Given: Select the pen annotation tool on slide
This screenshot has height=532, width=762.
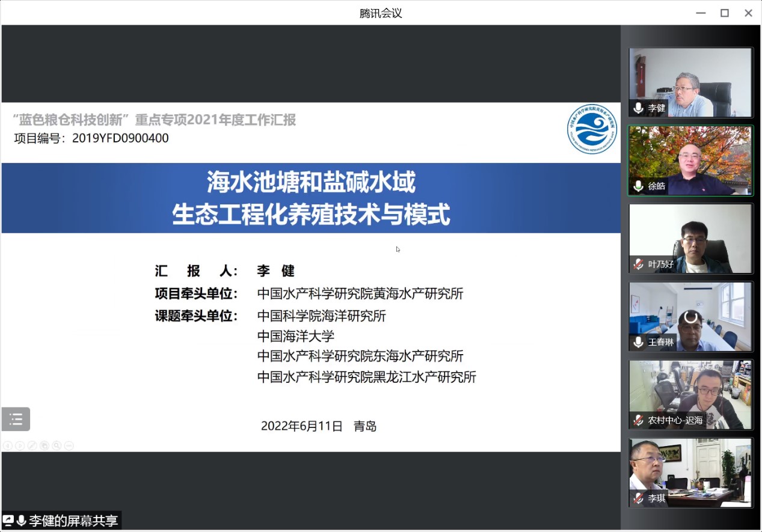Looking at the screenshot, I should tap(32, 445).
